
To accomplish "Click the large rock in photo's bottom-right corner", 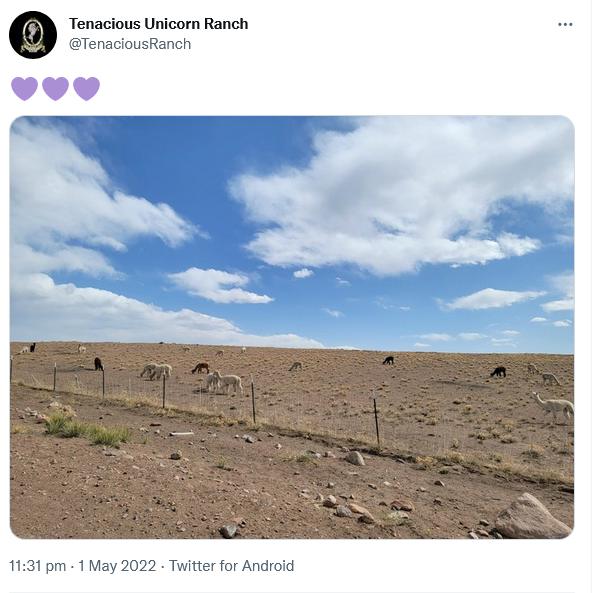I will click(x=532, y=516).
